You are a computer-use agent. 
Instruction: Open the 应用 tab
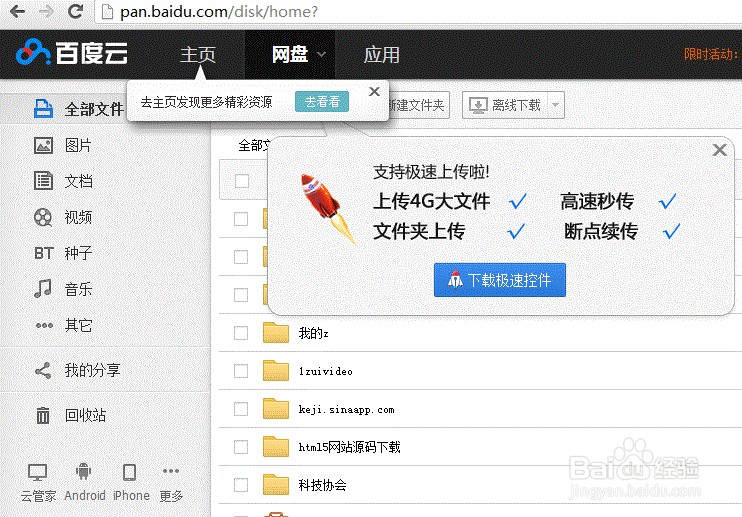coord(381,54)
